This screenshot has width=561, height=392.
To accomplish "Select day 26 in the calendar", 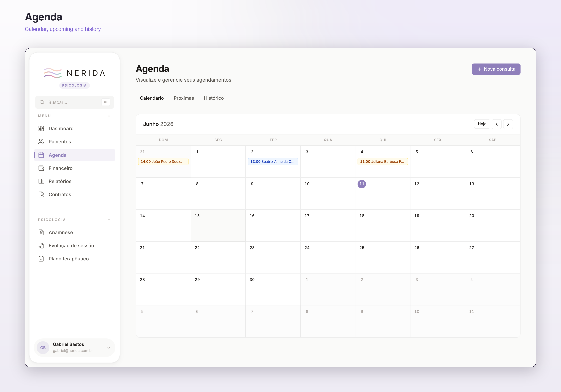I will (437, 257).
